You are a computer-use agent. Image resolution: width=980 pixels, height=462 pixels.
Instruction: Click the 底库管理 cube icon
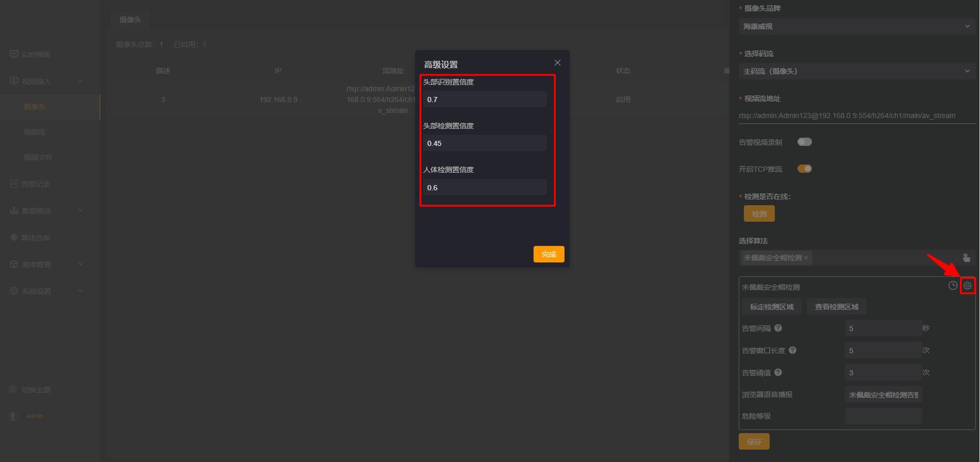14,264
